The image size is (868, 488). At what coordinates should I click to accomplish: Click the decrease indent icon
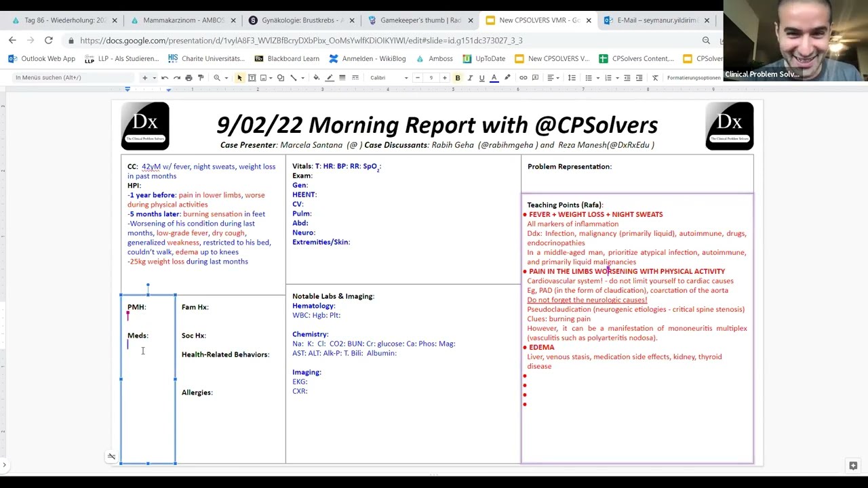tap(627, 78)
